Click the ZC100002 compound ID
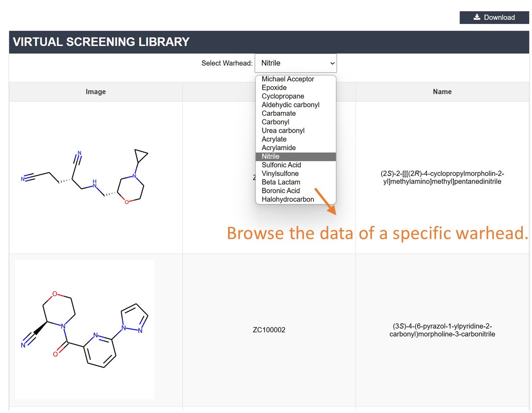 point(269,330)
